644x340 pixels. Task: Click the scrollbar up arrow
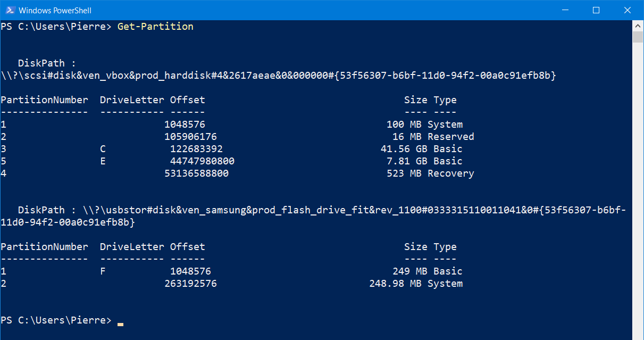(x=638, y=26)
